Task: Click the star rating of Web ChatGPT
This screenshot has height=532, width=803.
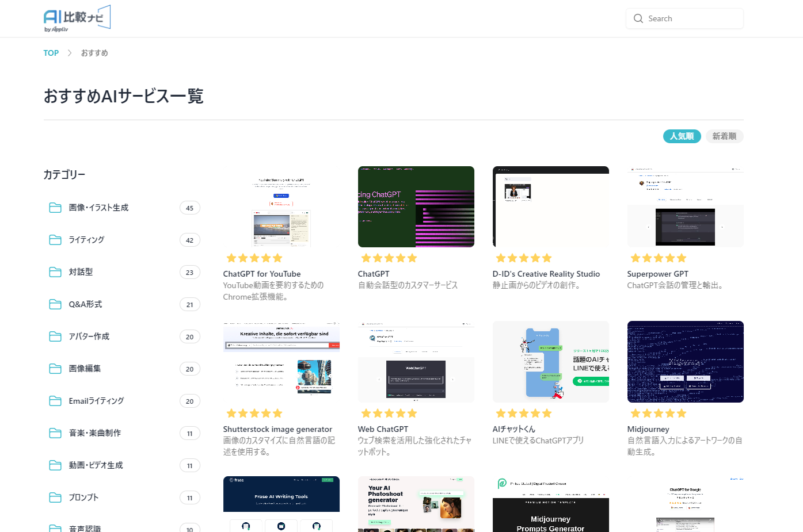Action: click(389, 413)
